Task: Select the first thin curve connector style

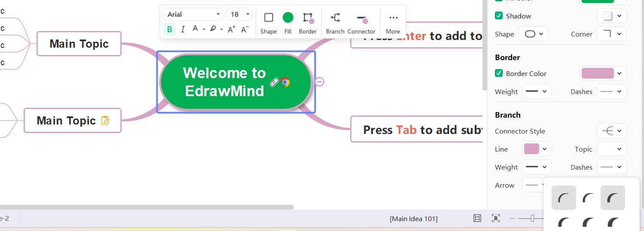Action: (x=564, y=198)
